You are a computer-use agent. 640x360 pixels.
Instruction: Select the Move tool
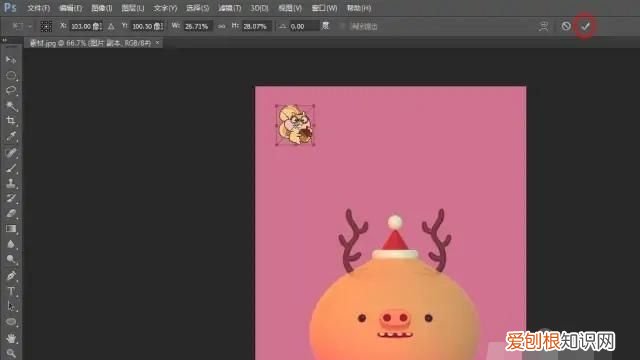coord(11,60)
